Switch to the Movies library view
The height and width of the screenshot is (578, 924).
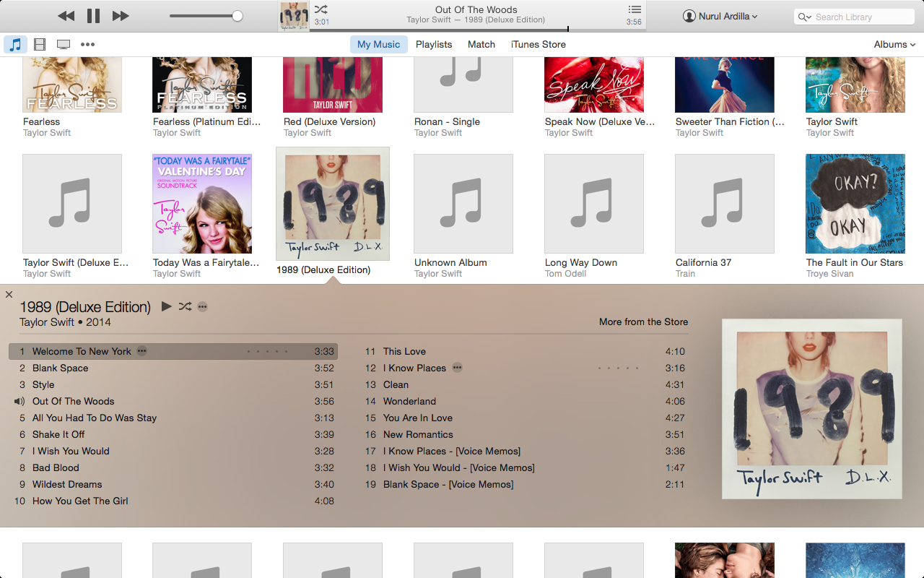(x=40, y=44)
